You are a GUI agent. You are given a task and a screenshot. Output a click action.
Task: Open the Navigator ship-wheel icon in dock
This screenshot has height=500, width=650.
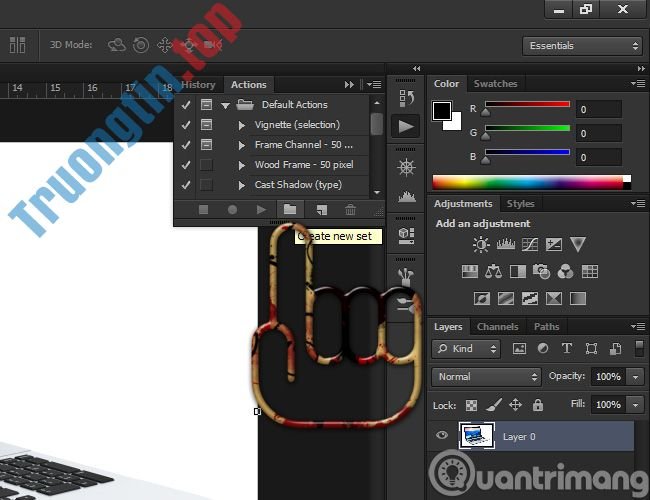tap(406, 167)
